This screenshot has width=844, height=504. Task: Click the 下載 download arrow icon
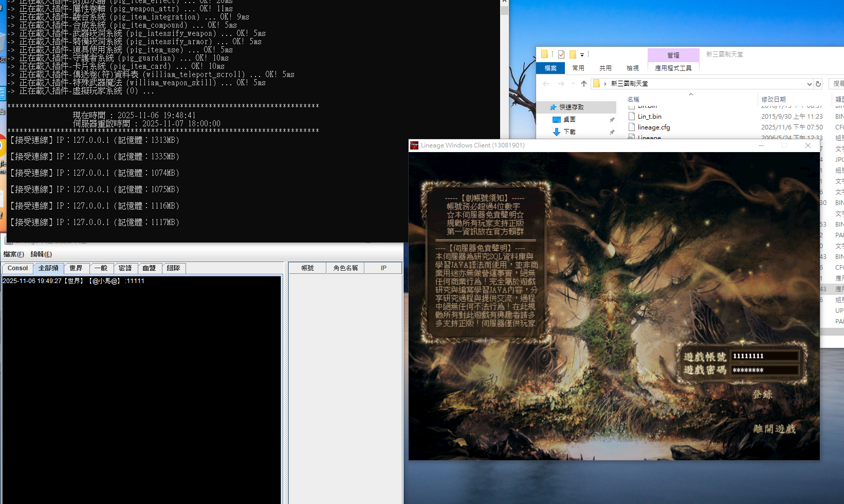[x=556, y=132]
